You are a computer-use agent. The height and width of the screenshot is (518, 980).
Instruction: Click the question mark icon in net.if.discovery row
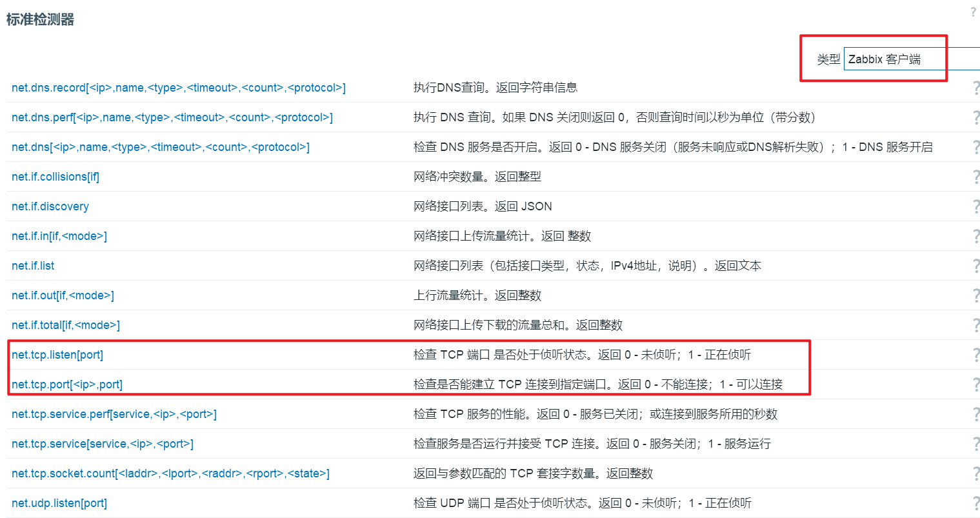click(x=975, y=206)
